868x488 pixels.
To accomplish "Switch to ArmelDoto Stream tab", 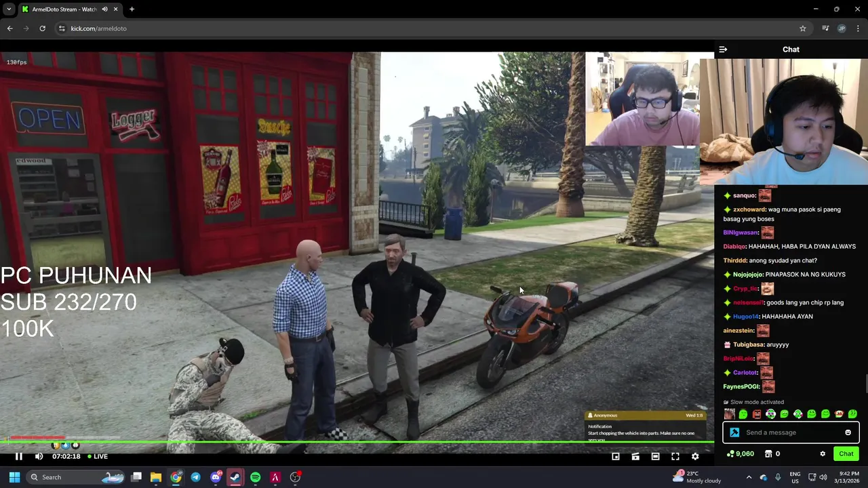I will [x=64, y=9].
